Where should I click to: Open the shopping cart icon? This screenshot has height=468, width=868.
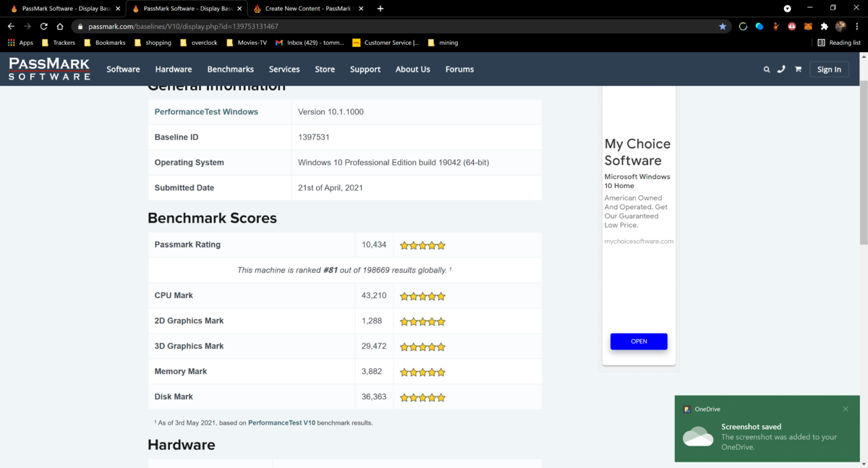coord(798,69)
